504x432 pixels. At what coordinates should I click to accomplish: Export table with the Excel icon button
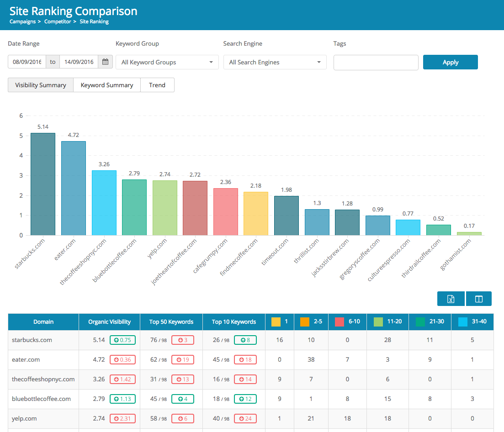point(451,299)
